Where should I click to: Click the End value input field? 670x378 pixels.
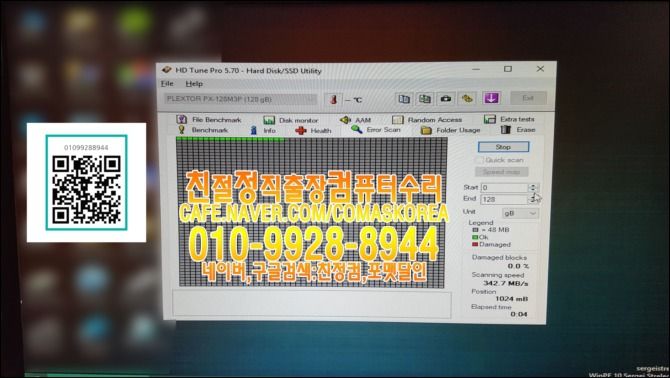tap(505, 199)
